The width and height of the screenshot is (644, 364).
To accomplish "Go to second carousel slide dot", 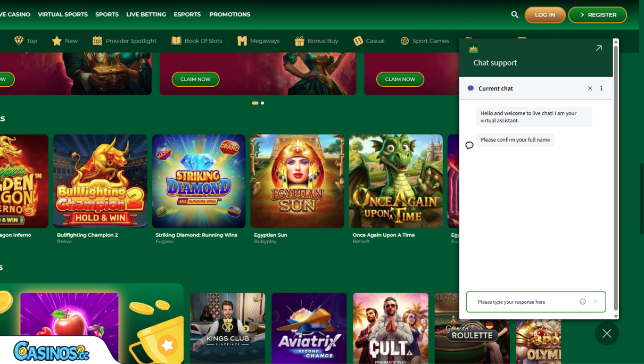I will 262,103.
